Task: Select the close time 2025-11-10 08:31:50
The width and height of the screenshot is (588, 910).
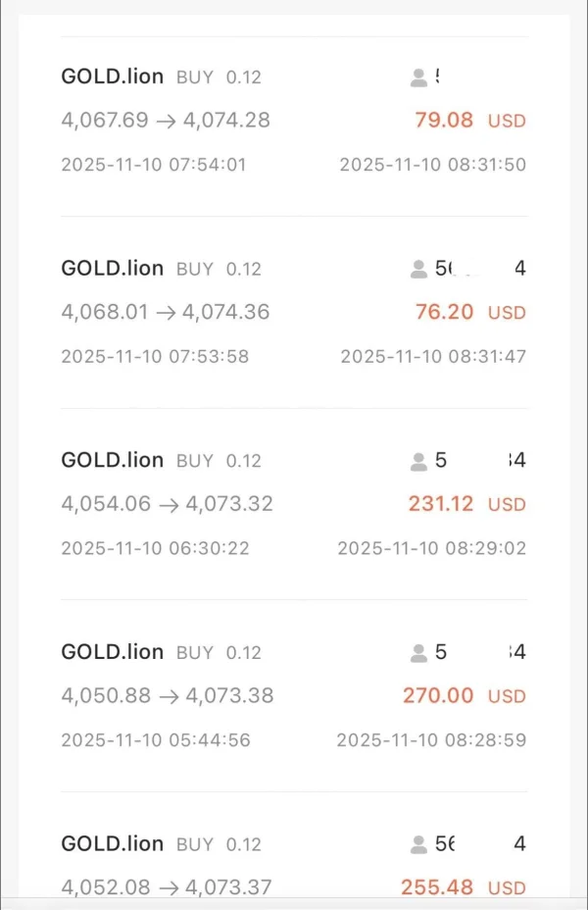Action: tap(432, 165)
